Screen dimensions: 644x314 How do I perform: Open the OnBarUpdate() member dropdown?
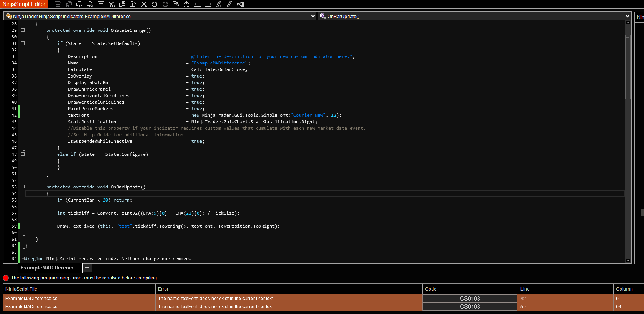point(627,16)
